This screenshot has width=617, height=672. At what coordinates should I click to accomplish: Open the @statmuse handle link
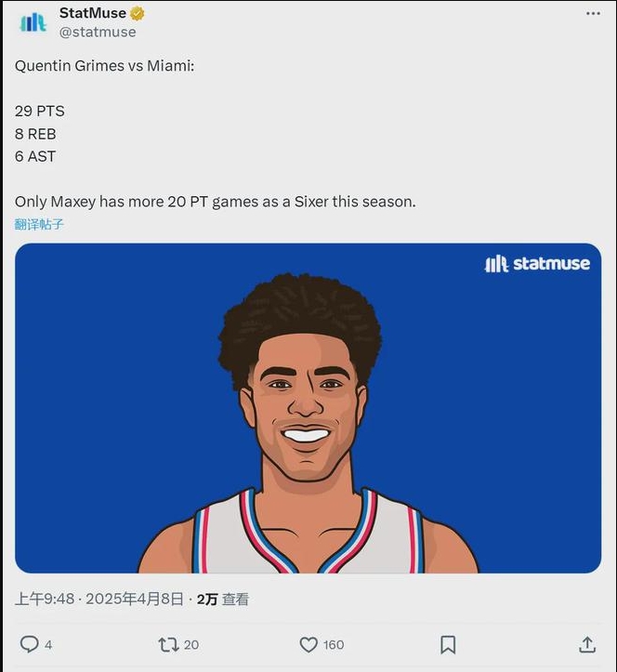pos(98,33)
